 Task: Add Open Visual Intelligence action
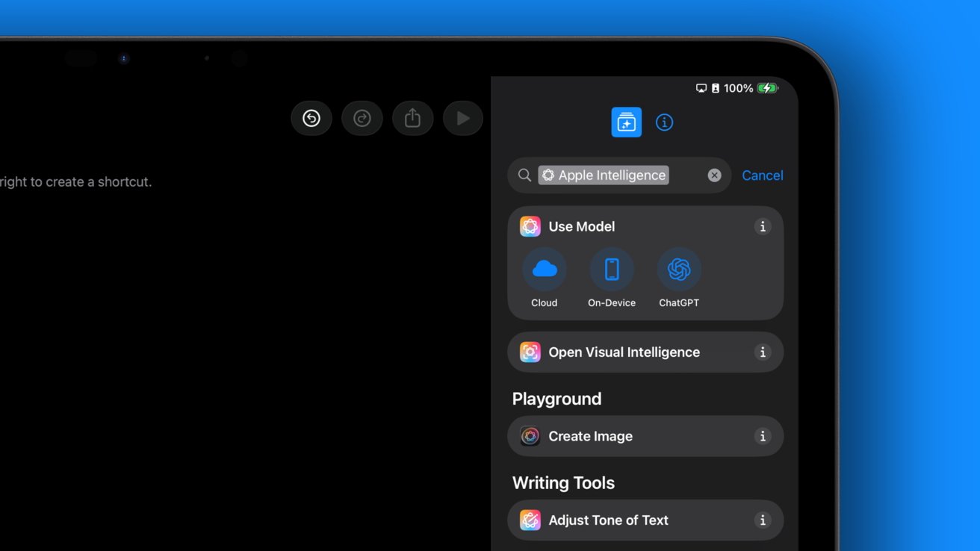pos(645,352)
